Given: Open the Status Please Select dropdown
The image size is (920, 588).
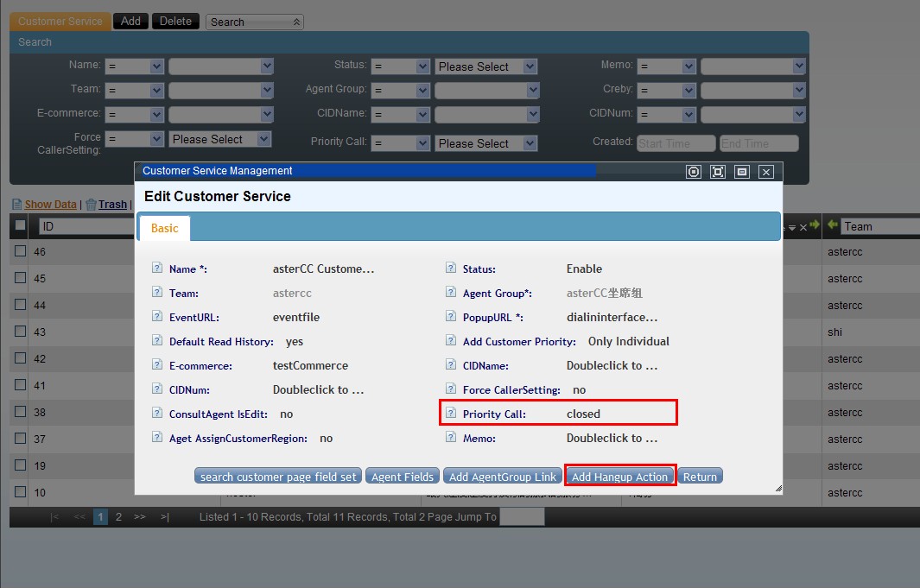Looking at the screenshot, I should pos(486,66).
